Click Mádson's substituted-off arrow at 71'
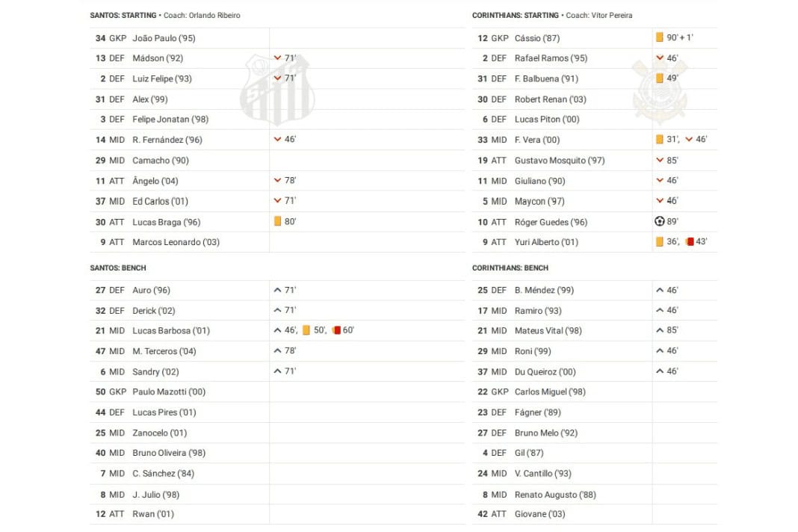Viewport: 798px width, 532px height. 278,58
